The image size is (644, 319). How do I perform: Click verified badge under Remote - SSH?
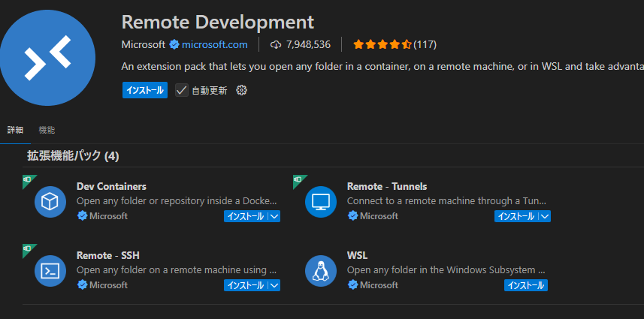[x=82, y=284]
